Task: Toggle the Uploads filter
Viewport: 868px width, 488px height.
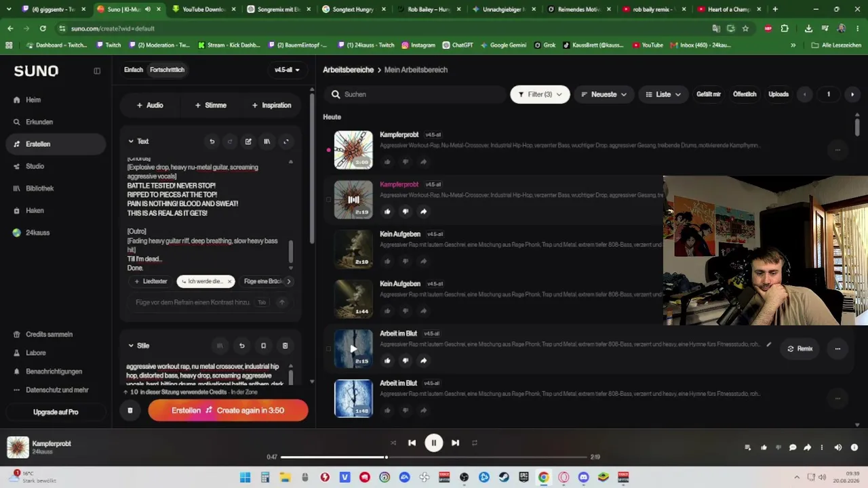Action: pyautogui.click(x=778, y=94)
